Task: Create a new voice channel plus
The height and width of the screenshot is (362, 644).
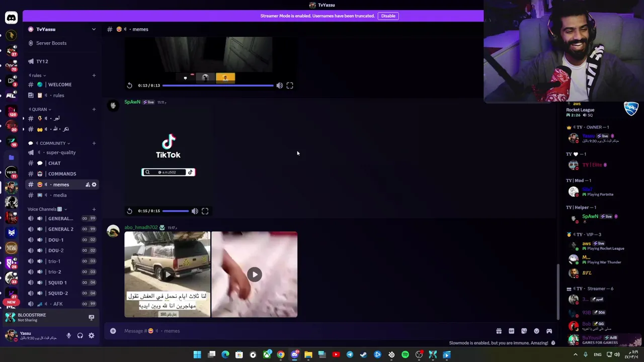Action: click(94, 209)
